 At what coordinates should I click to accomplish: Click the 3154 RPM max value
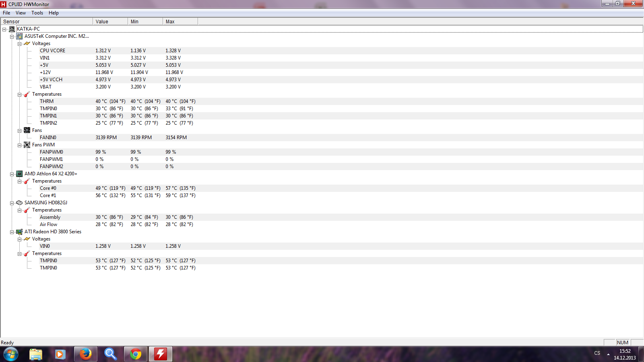pos(176,138)
